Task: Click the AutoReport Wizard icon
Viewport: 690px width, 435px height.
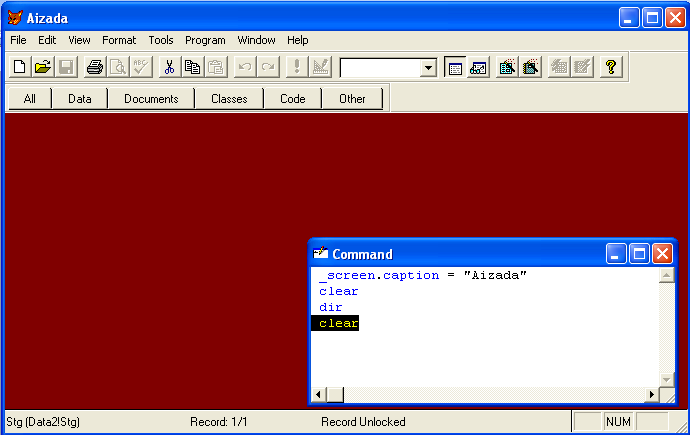Action: pos(582,67)
